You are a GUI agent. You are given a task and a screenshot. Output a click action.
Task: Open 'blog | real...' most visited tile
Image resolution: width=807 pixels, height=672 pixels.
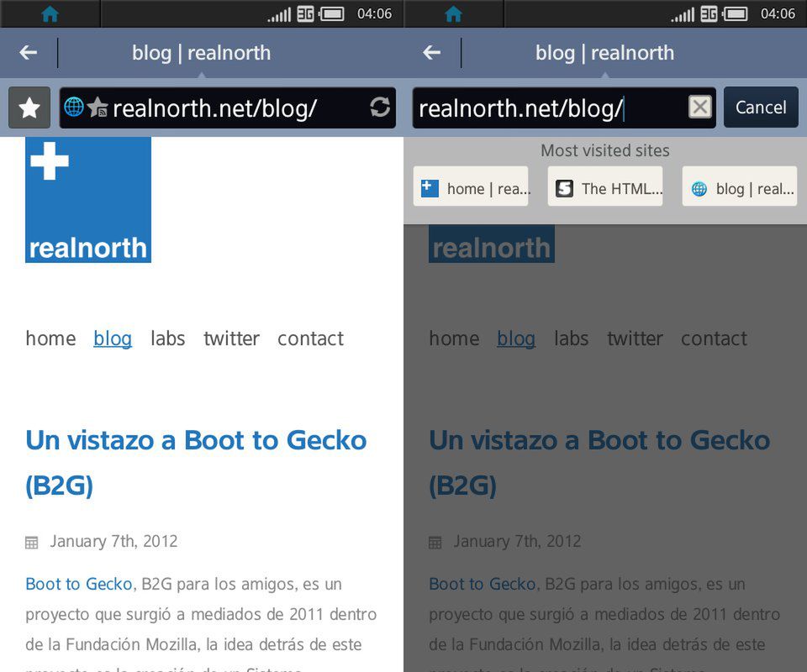740,186
